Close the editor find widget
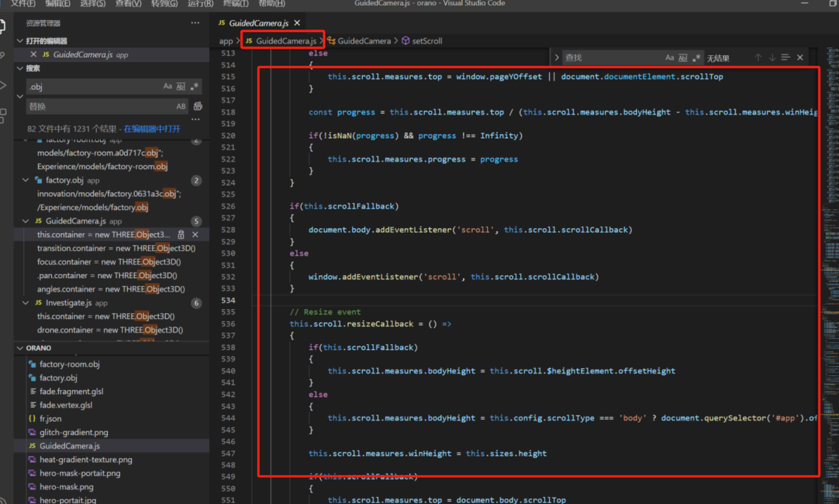 point(800,58)
